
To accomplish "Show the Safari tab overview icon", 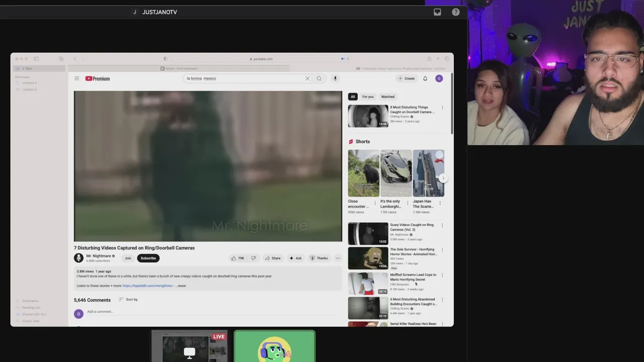I will coord(447,59).
